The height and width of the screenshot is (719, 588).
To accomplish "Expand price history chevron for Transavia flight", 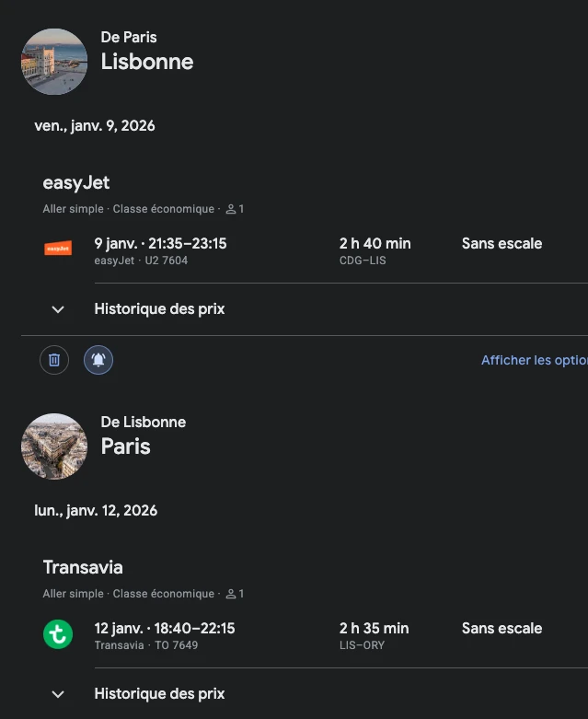I will [x=58, y=694].
